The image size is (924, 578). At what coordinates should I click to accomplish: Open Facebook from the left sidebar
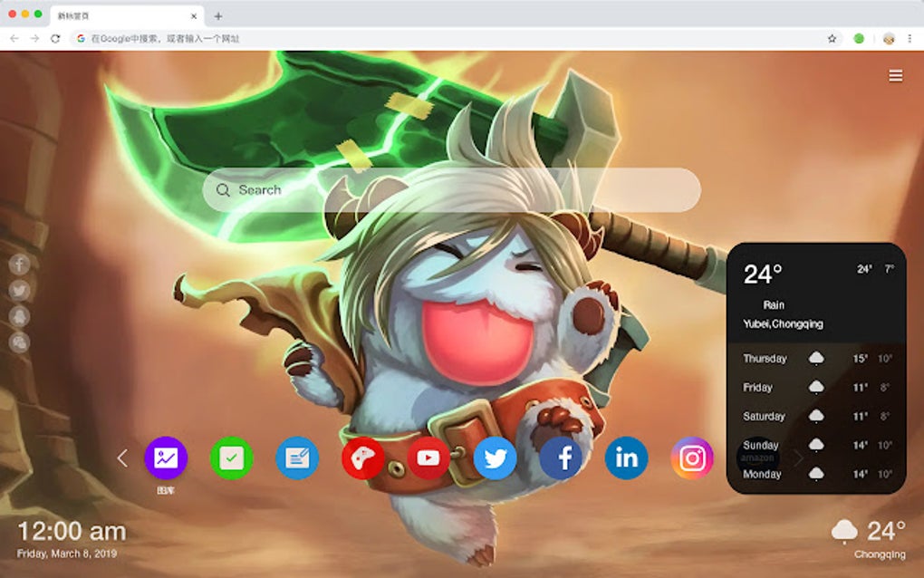(x=19, y=264)
